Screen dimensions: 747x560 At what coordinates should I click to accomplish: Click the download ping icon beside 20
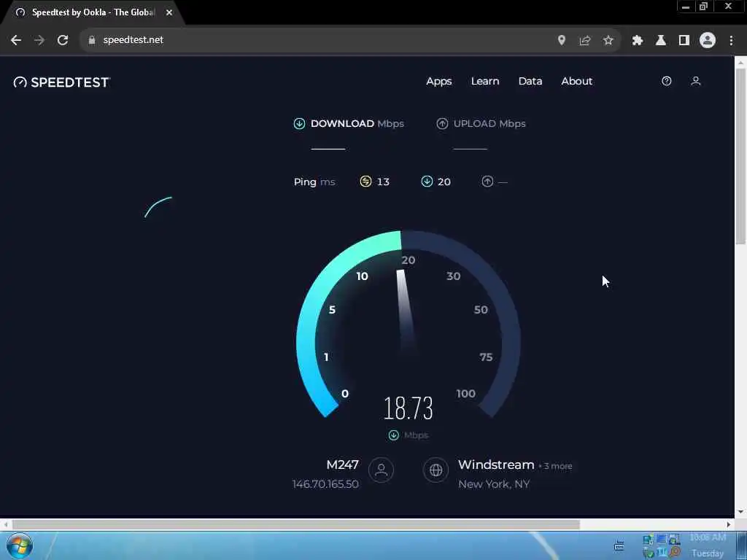tap(427, 182)
